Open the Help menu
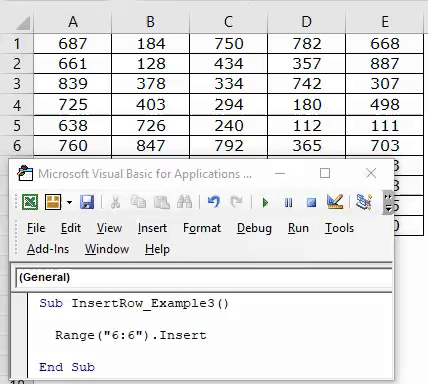 [157, 249]
